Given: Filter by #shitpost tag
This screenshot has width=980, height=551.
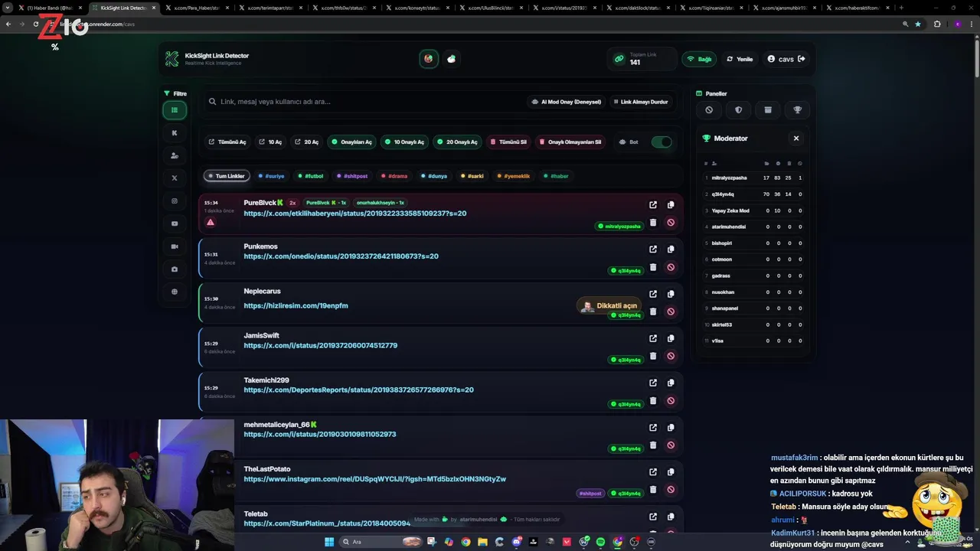Looking at the screenshot, I should point(353,176).
